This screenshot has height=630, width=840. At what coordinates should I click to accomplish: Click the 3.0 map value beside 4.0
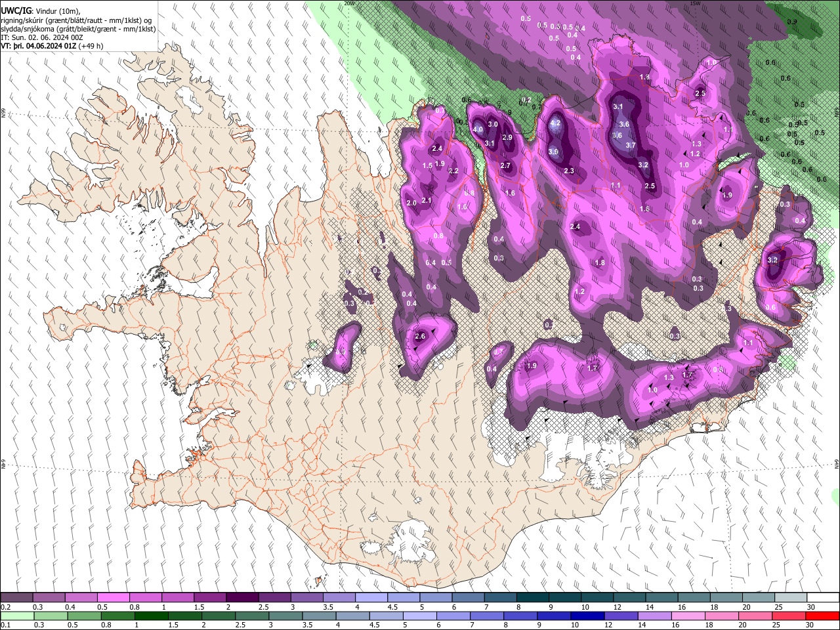(x=493, y=124)
